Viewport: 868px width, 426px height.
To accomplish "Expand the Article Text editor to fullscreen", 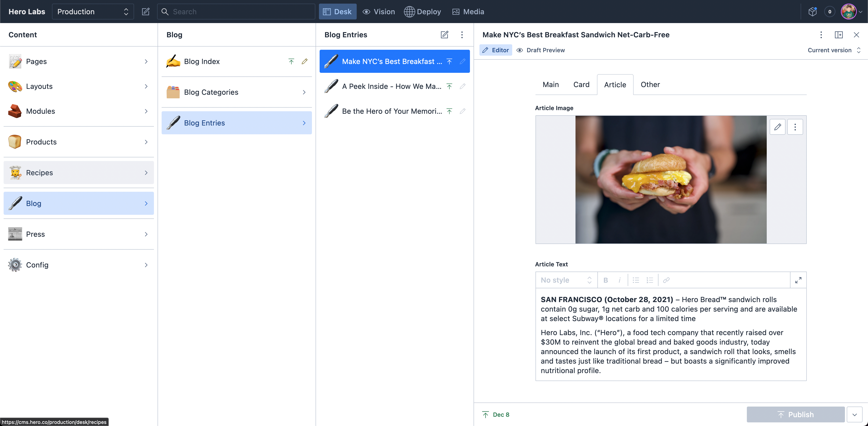I will pos(798,280).
